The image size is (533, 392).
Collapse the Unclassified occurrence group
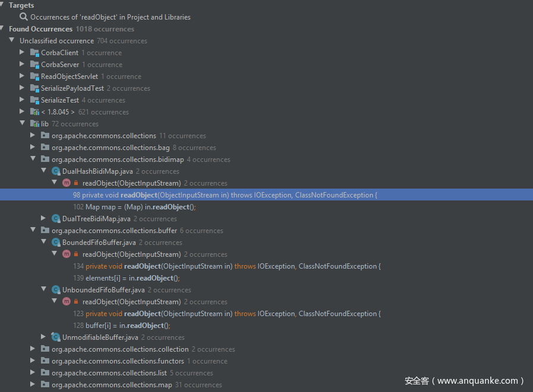(x=12, y=41)
